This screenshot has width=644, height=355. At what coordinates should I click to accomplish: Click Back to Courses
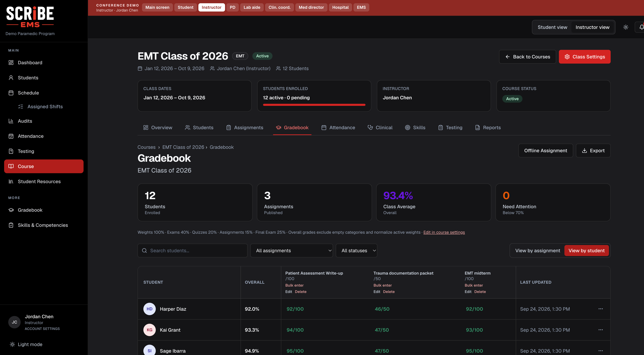click(x=527, y=57)
